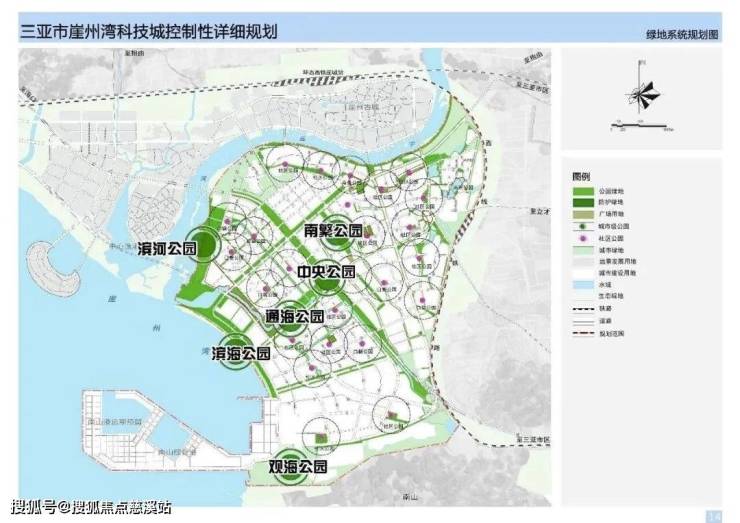This screenshot has height=523, width=740.
Task: Click the 道路 legend line symbol
Action: click(x=583, y=321)
